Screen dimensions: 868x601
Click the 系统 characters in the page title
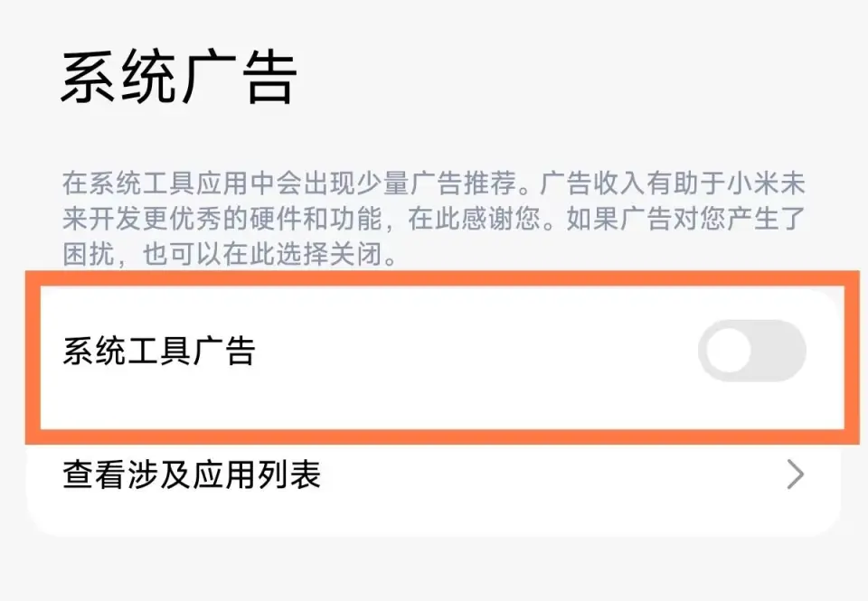tap(119, 78)
